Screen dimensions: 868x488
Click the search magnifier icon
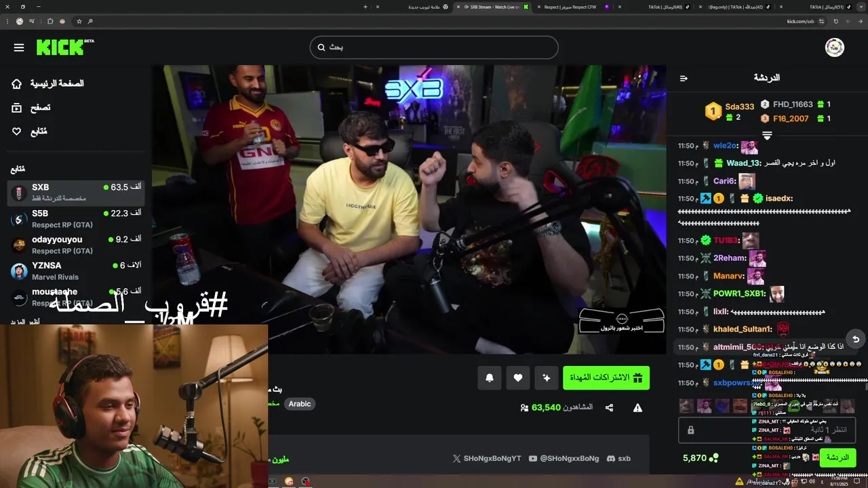coord(321,47)
